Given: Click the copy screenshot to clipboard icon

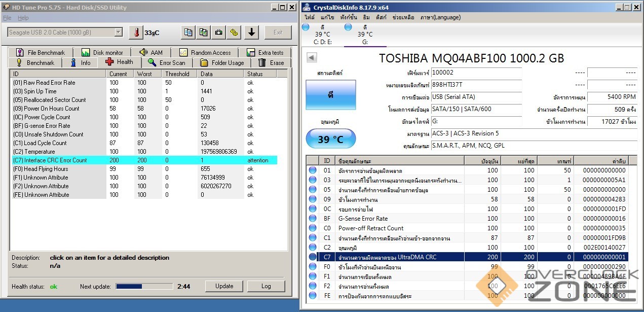Looking at the screenshot, I should (203, 32).
